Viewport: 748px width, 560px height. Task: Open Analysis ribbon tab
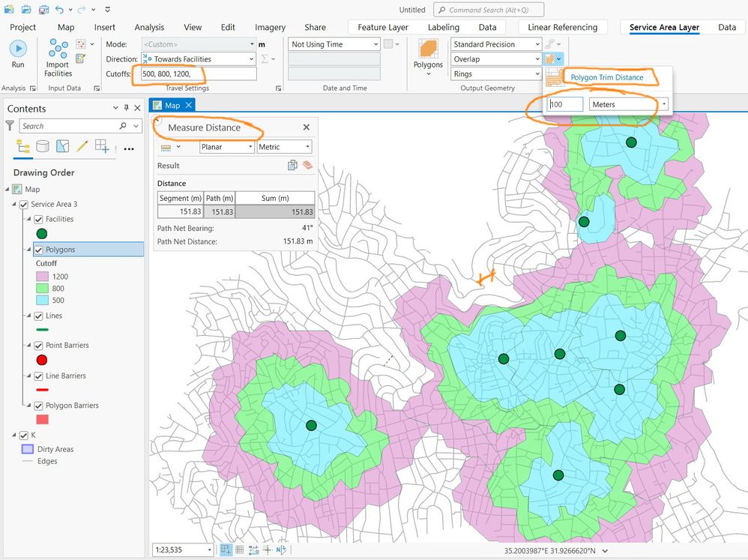[149, 27]
